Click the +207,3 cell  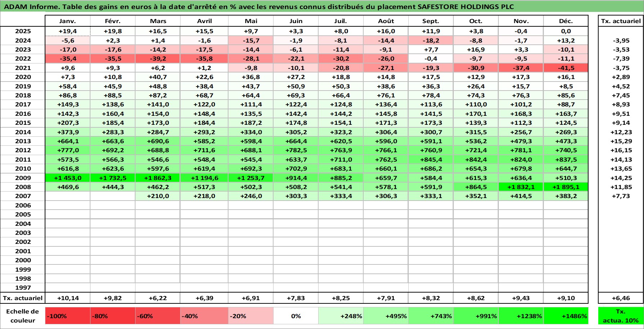click(67, 123)
